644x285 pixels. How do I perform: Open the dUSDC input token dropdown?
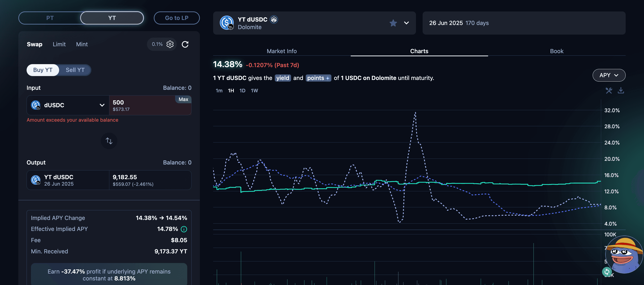tap(68, 105)
